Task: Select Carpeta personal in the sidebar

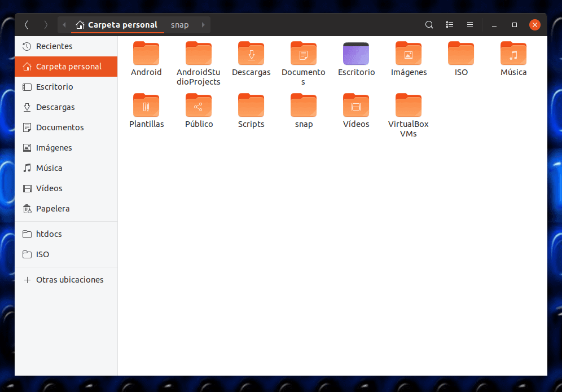Action: coord(66,67)
